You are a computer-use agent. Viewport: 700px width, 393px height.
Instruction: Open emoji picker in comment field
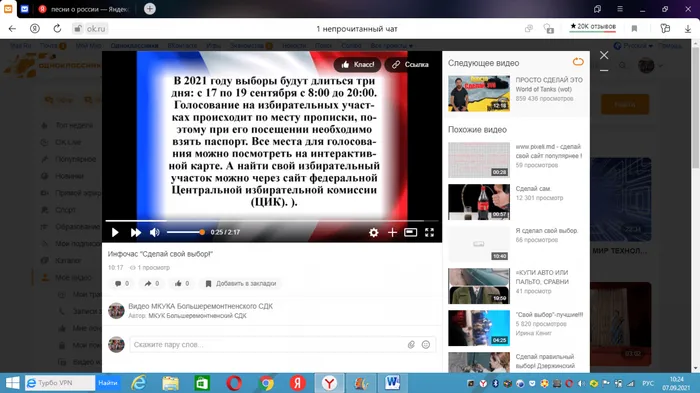(426, 345)
